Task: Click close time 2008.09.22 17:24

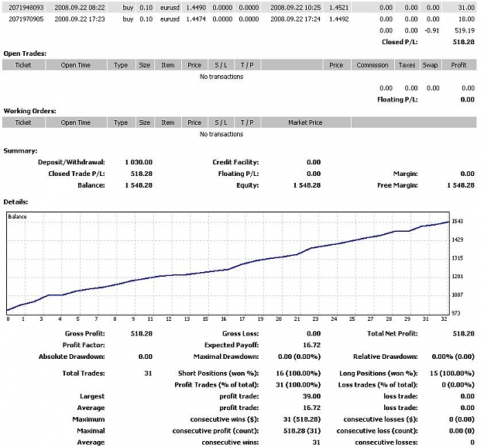Action: [295, 19]
